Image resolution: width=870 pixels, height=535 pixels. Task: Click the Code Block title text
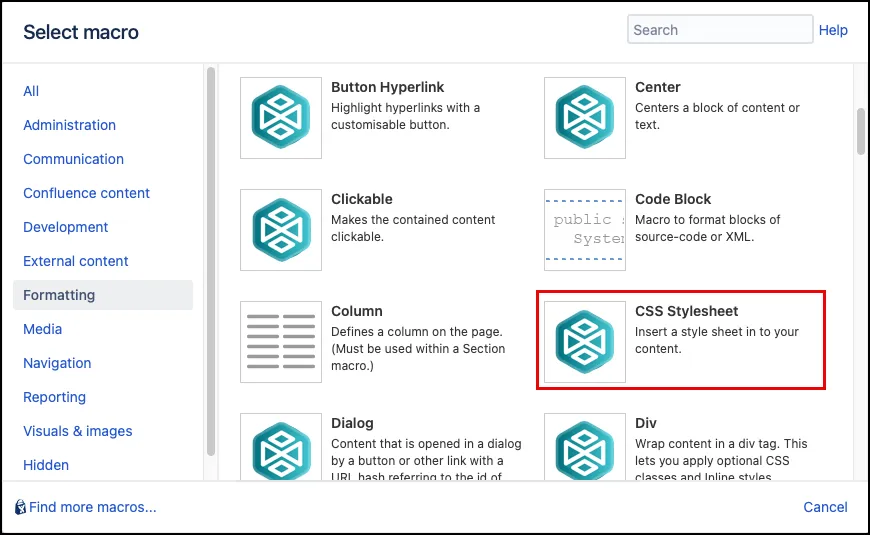673,199
